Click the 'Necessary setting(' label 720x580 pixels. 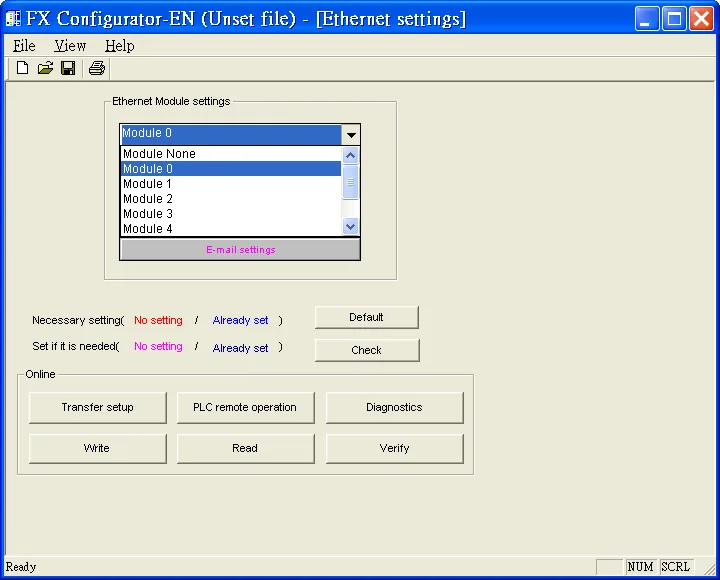78,320
